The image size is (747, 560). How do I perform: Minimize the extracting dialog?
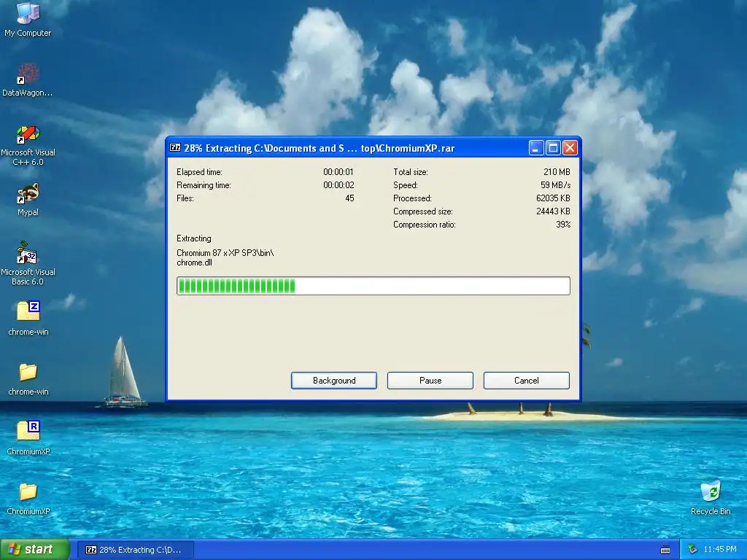pos(536,148)
